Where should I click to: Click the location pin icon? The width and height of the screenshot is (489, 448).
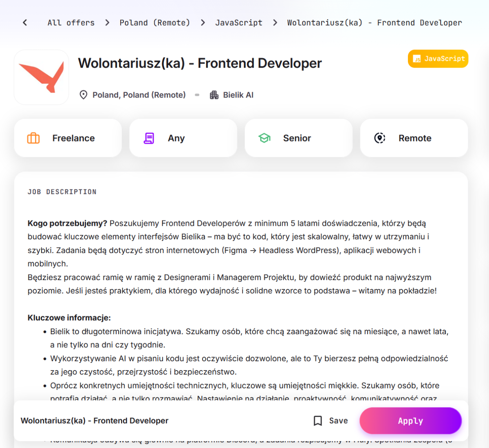point(84,95)
